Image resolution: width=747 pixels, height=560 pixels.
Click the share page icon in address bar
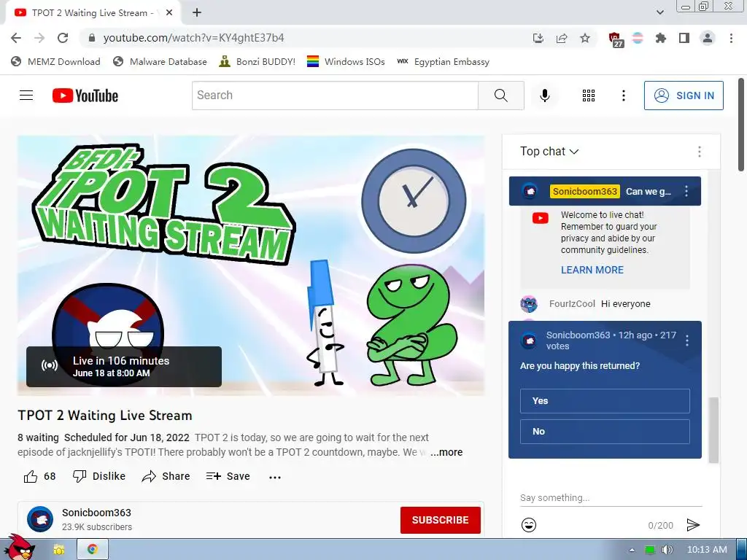tap(562, 38)
